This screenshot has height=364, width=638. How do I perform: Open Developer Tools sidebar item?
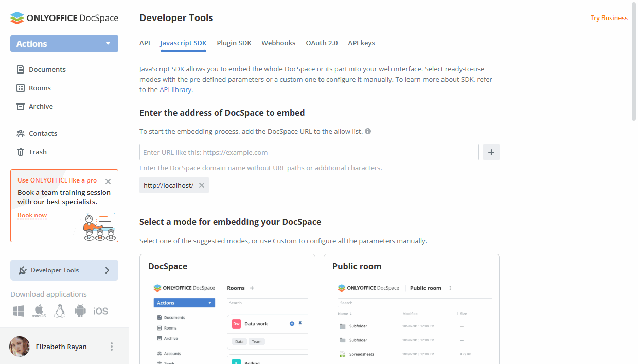[x=64, y=270]
